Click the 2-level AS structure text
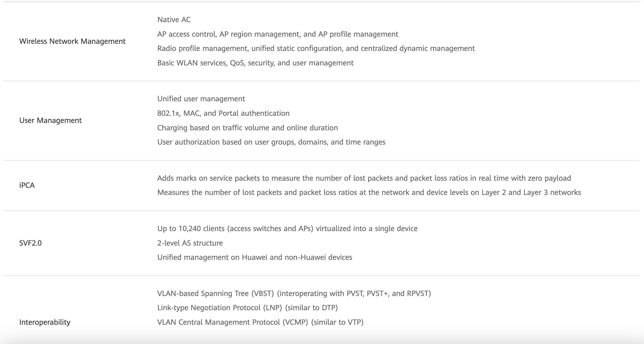This screenshot has height=344, width=644. click(x=190, y=243)
